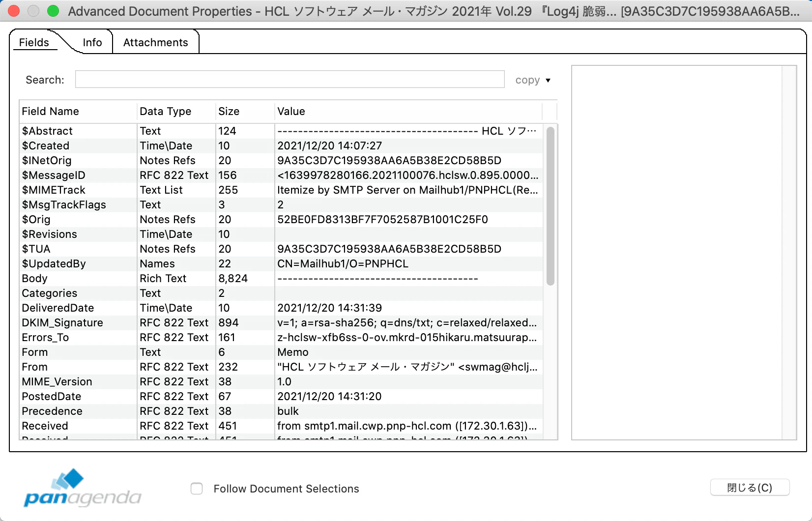Select the MIME_Version field row
This screenshot has width=812, height=521.
point(281,382)
